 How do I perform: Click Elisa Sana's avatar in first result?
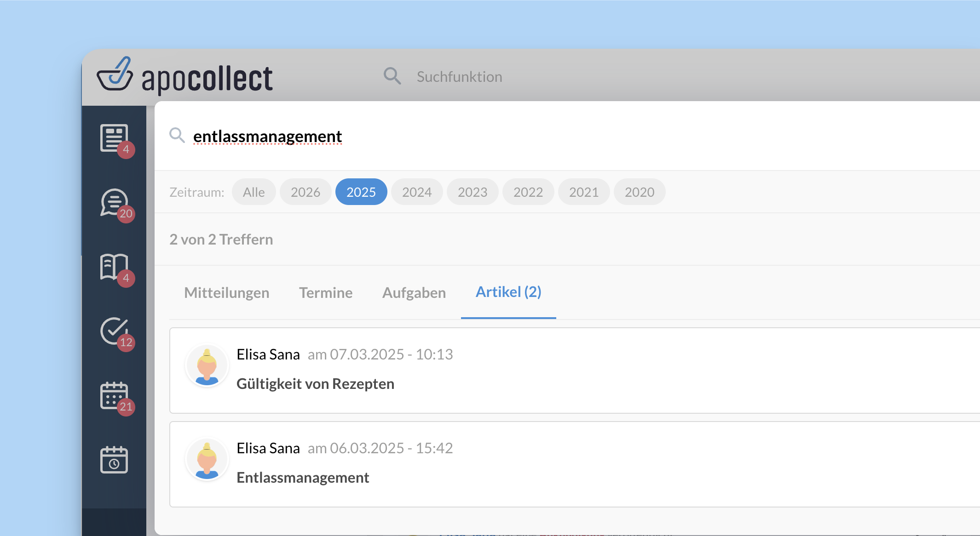pos(207,366)
